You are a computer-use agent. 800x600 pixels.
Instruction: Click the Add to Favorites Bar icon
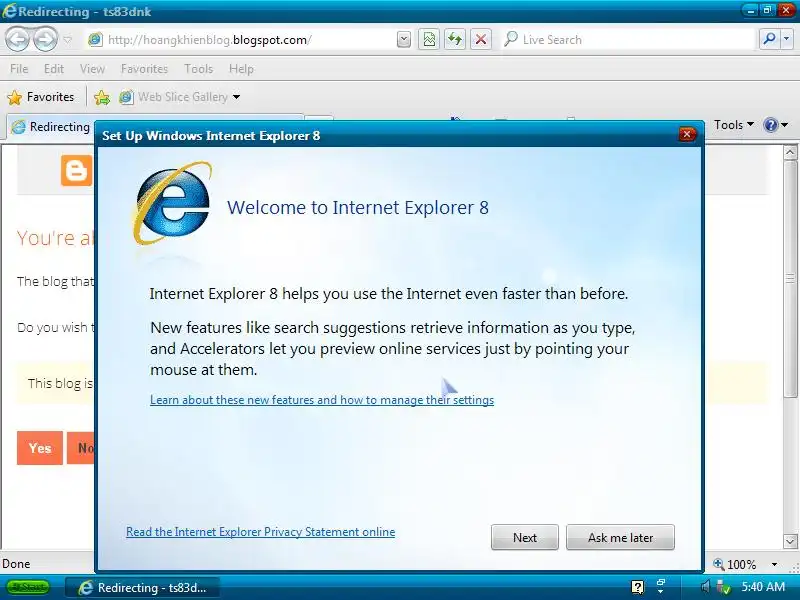point(102,97)
